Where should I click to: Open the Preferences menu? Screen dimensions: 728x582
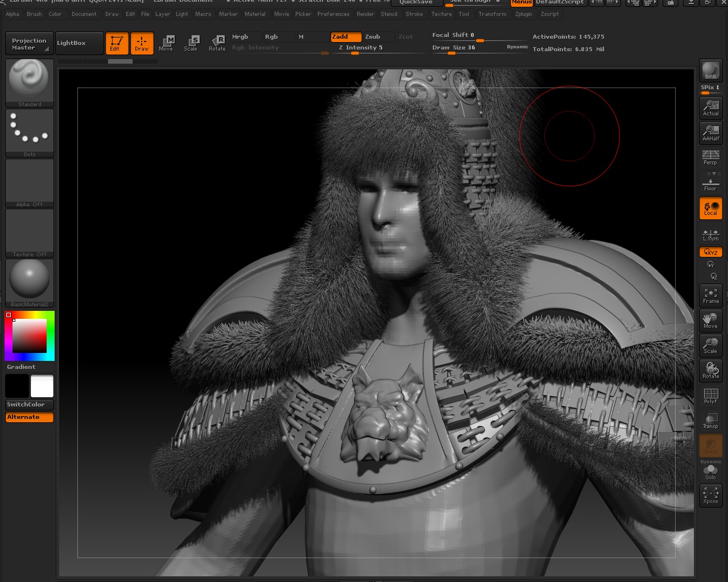coord(333,14)
